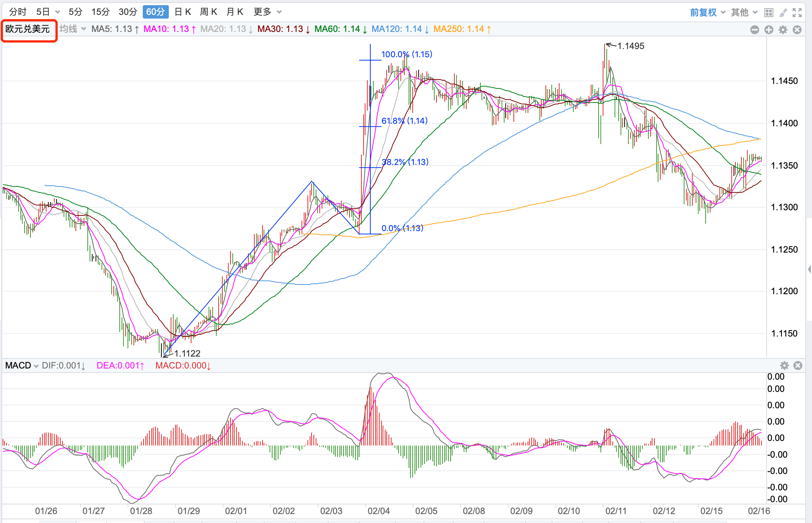Select the highlighted 60分 timeframe
The image size is (812, 523).
155,12
